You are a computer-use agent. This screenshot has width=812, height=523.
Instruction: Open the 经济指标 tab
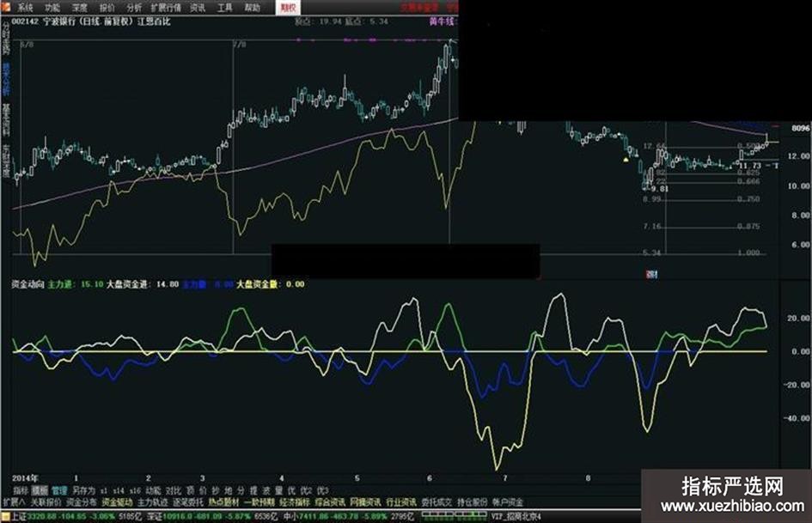(x=295, y=502)
